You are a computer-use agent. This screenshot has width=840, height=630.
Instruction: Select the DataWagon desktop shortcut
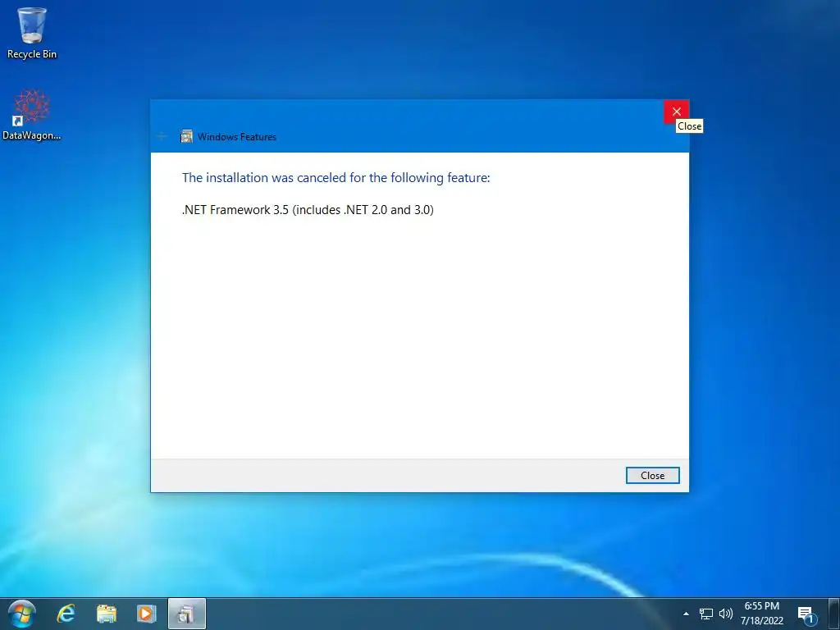(32, 115)
